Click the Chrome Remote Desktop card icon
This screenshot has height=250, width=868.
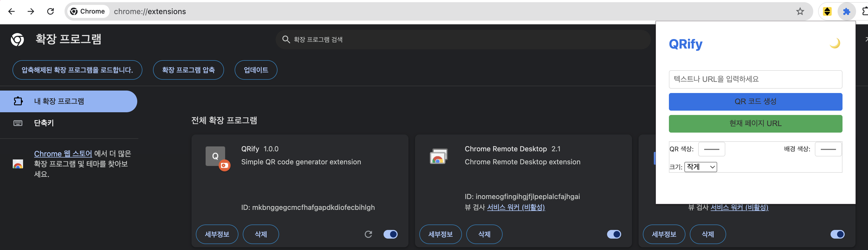tap(438, 156)
